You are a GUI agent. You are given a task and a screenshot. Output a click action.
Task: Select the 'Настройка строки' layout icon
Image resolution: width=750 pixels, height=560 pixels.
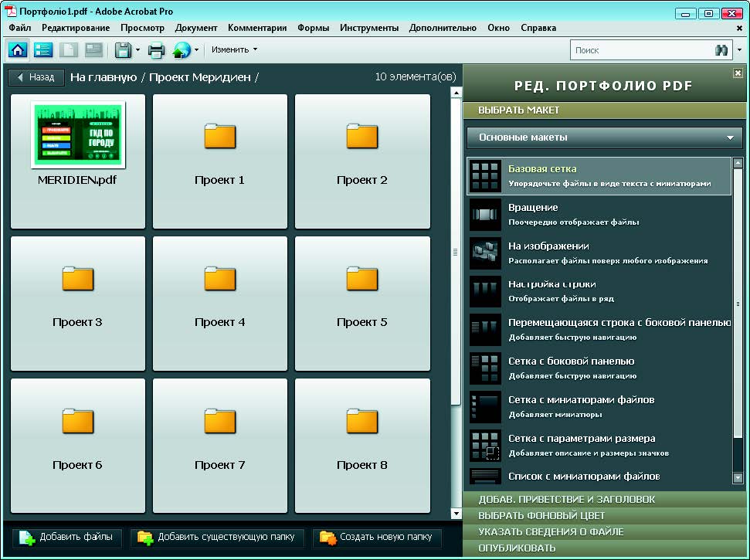click(485, 291)
